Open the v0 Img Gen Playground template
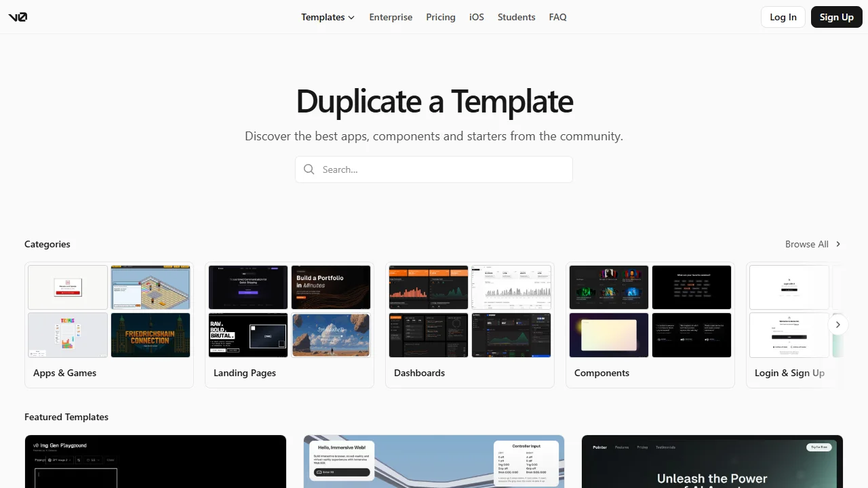 (156, 462)
